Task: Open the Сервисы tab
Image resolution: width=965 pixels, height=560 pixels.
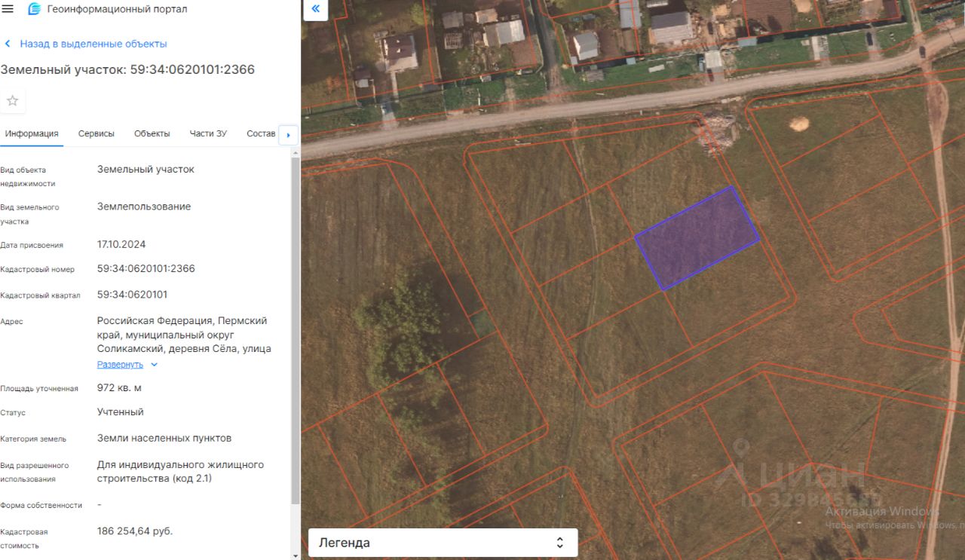Action: [96, 133]
